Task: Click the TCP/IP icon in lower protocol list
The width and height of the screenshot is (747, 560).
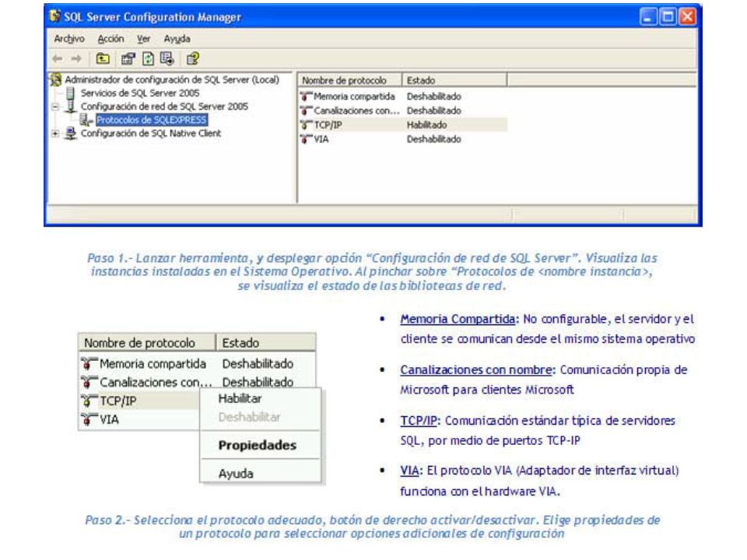Action: 89,401
